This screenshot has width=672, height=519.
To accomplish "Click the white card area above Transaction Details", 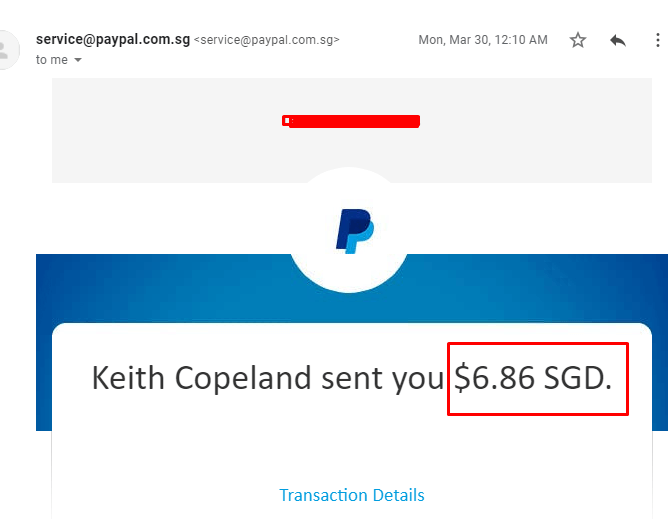I will 352,445.
